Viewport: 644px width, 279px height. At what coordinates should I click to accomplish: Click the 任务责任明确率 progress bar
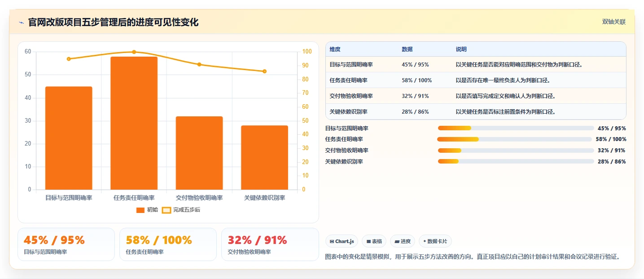515,139
